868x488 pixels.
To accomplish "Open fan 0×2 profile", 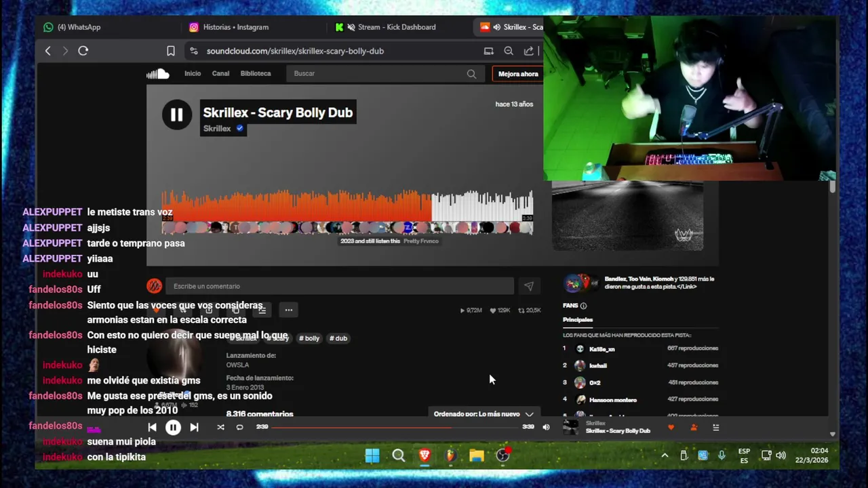I will tap(595, 382).
